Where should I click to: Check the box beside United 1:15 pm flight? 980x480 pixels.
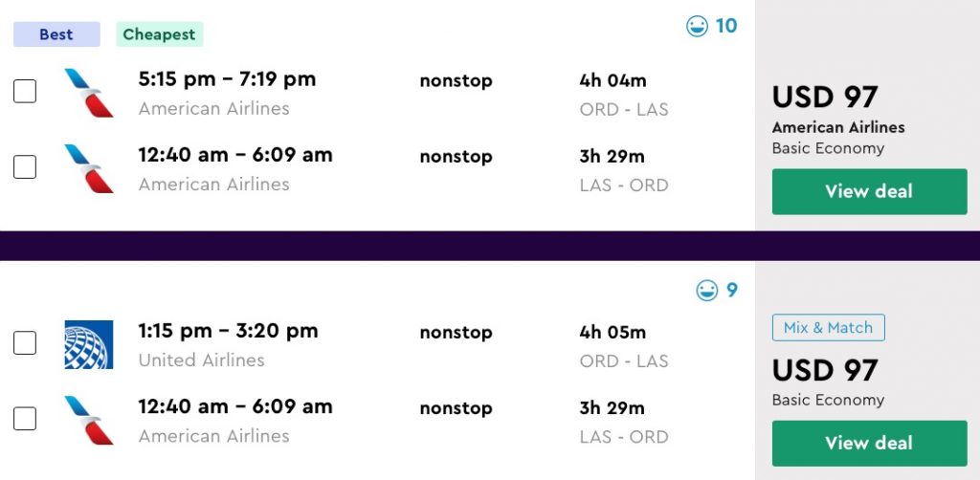(x=25, y=343)
